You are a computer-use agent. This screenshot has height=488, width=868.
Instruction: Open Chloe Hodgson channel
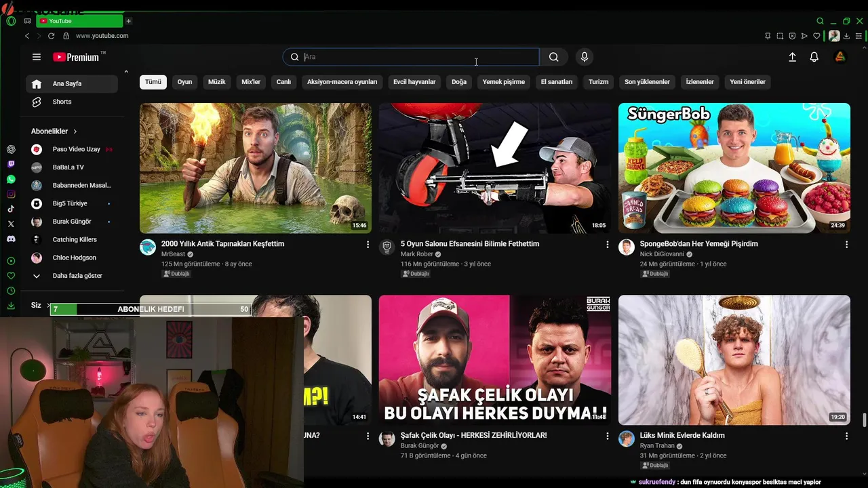pyautogui.click(x=72, y=258)
